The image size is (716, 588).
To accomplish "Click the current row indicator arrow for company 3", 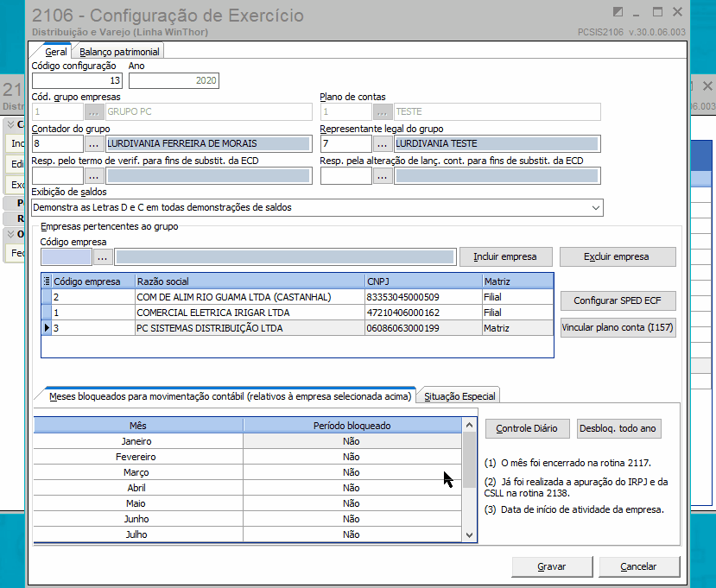I will point(47,328).
